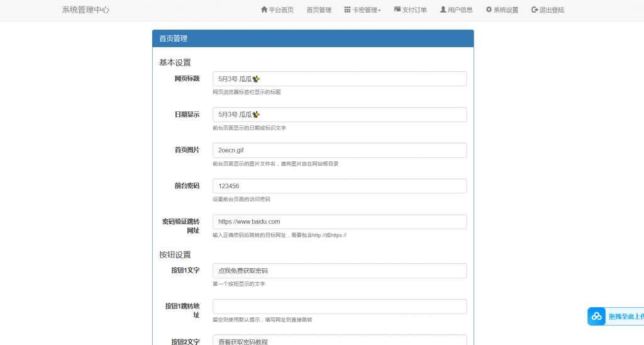This screenshot has width=644, height=345.
Task: Focus the 前台密码 input containing 123456
Action: coord(340,186)
